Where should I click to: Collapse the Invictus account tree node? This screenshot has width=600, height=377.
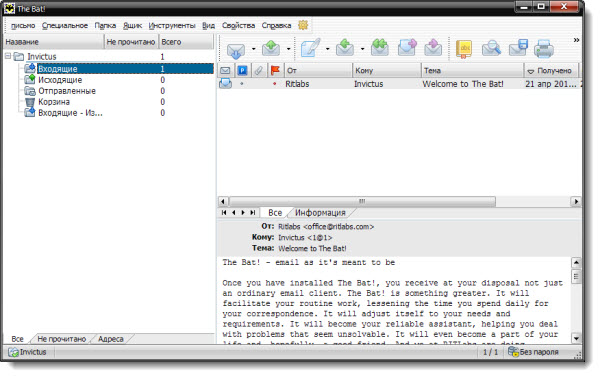(8, 56)
